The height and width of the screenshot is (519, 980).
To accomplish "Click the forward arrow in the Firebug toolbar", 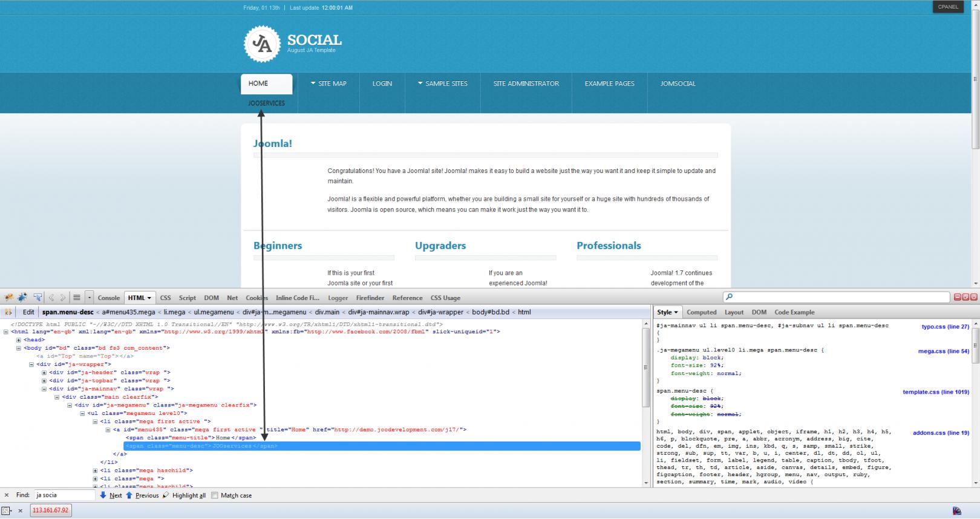I will coord(63,298).
